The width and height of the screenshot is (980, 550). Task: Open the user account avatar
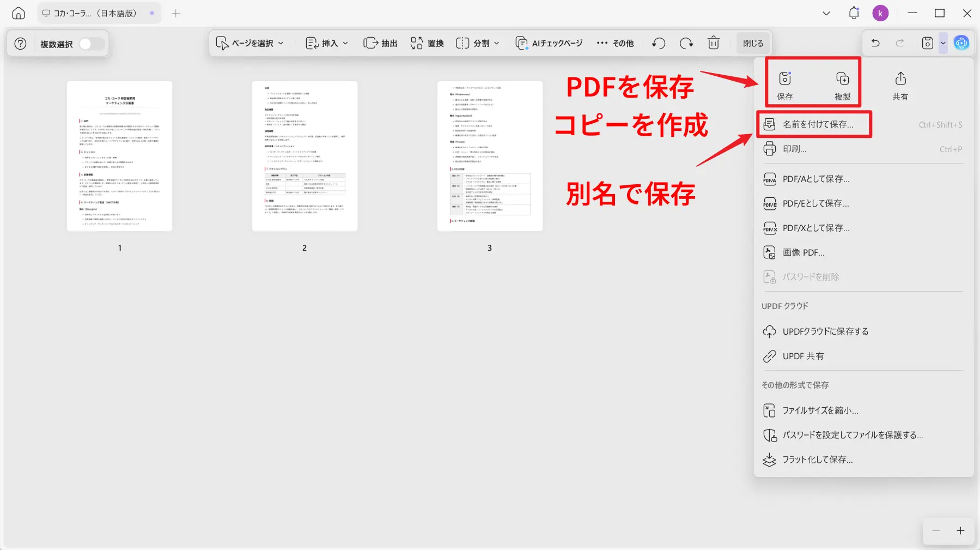(x=880, y=13)
